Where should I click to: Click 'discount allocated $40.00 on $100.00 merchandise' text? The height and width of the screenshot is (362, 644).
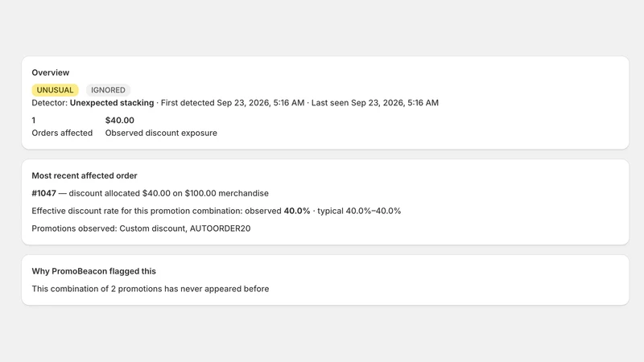pyautogui.click(x=168, y=193)
